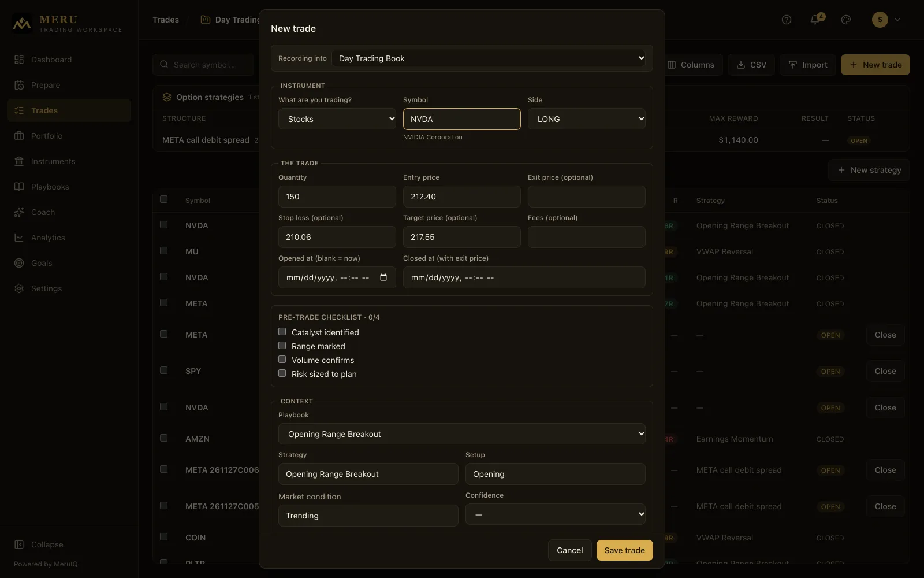Click New strategy button
Viewport: 924px width, 578px height.
point(869,170)
